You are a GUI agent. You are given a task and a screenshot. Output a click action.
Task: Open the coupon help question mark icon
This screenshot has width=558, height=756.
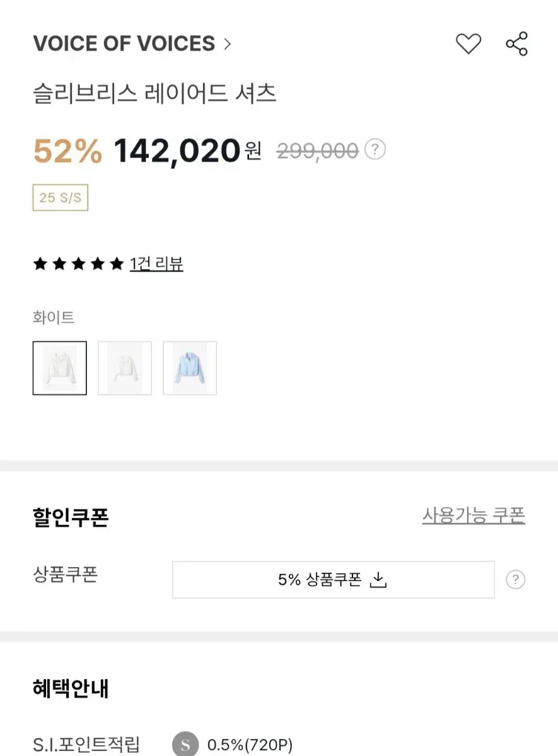click(516, 580)
